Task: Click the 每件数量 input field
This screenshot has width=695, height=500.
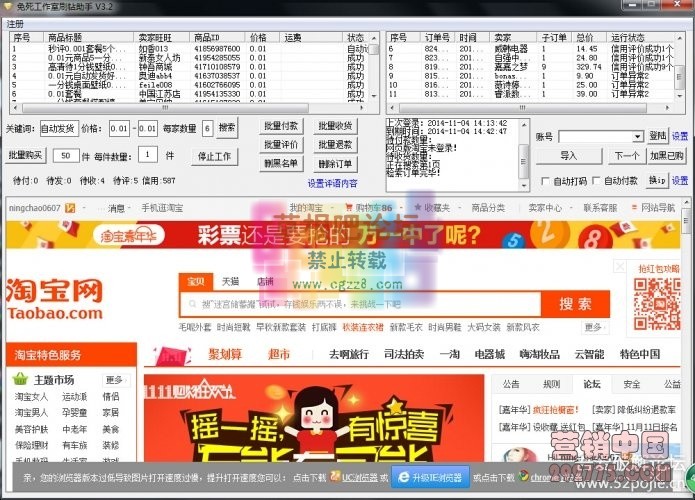Action: click(148, 155)
